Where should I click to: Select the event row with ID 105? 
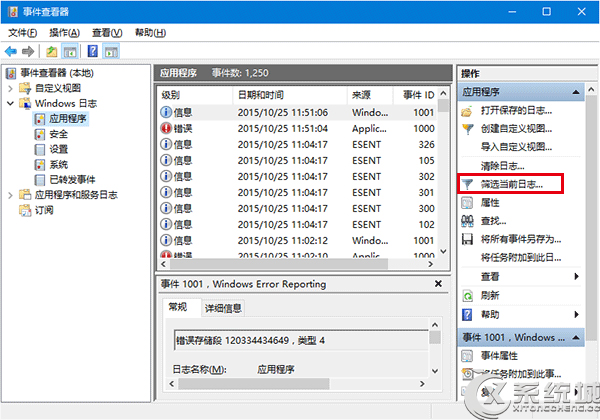click(x=297, y=161)
